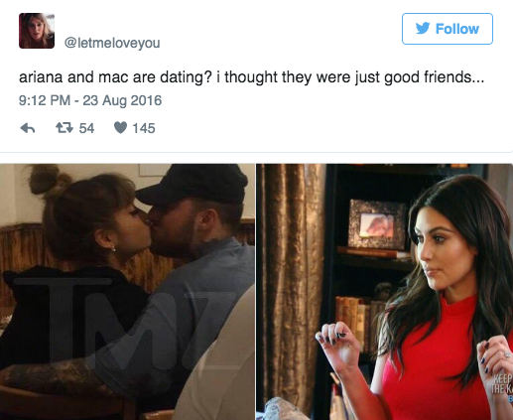Click the tweet text about dating
The height and width of the screenshot is (420, 513).
tap(251, 77)
